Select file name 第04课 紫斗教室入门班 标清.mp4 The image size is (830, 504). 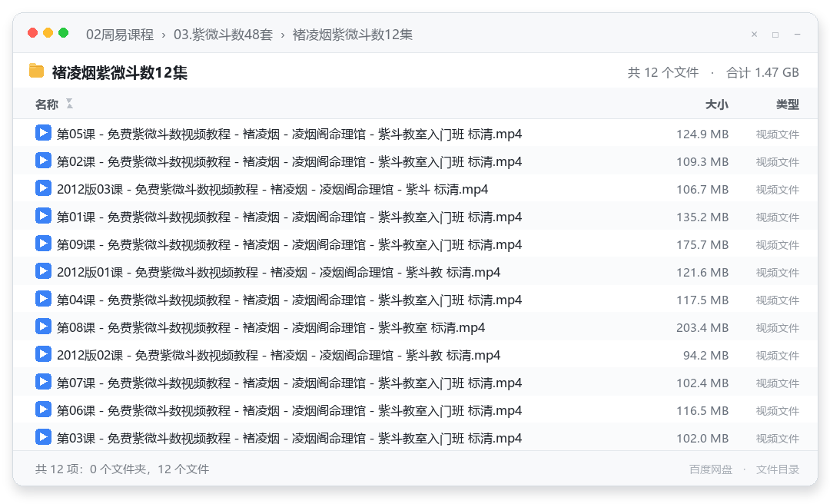(x=290, y=300)
